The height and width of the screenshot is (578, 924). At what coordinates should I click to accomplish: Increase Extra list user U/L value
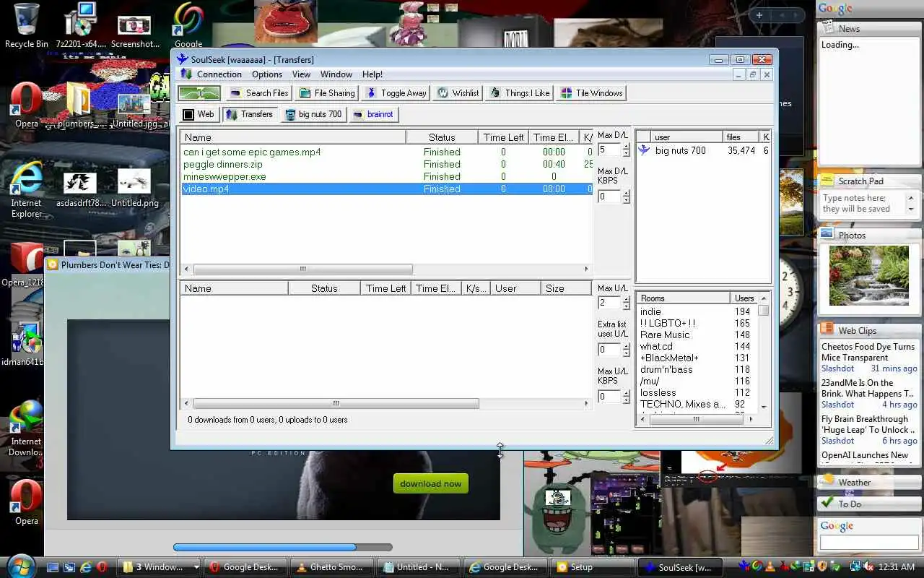coord(626,346)
